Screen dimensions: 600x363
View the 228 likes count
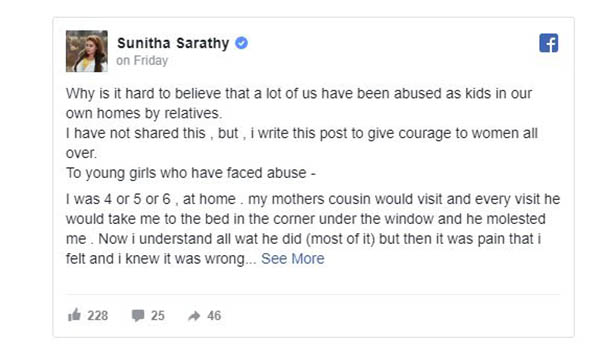[98, 316]
